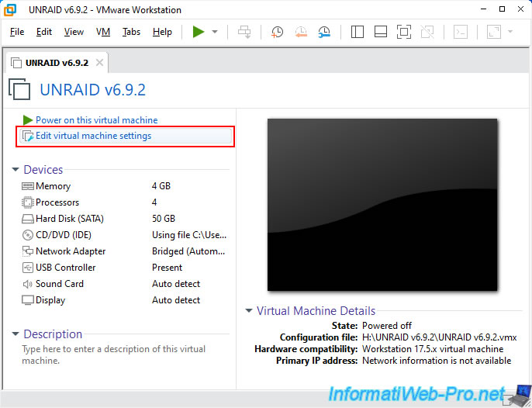
Task: Collapse the Virtual Machine Details section
Action: 249,311
